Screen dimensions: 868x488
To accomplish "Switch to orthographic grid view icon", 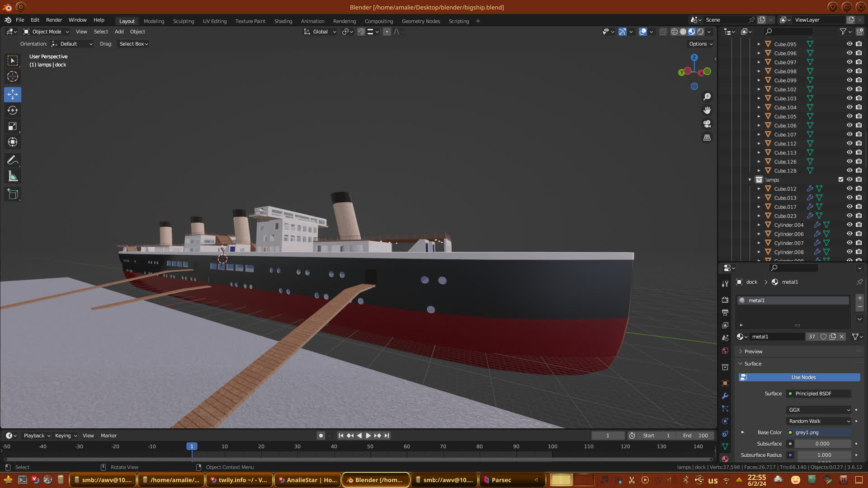I will click(707, 138).
